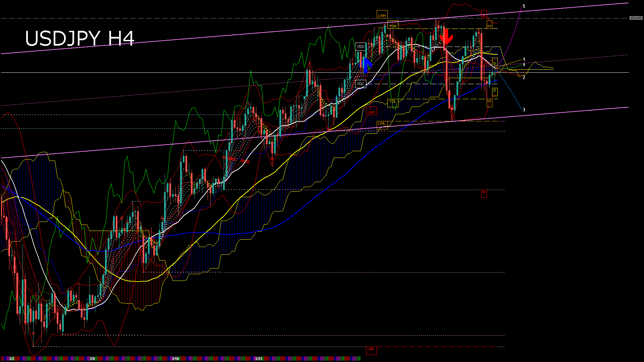
Task: Select the YDL yesterday low label
Action: (392, 102)
